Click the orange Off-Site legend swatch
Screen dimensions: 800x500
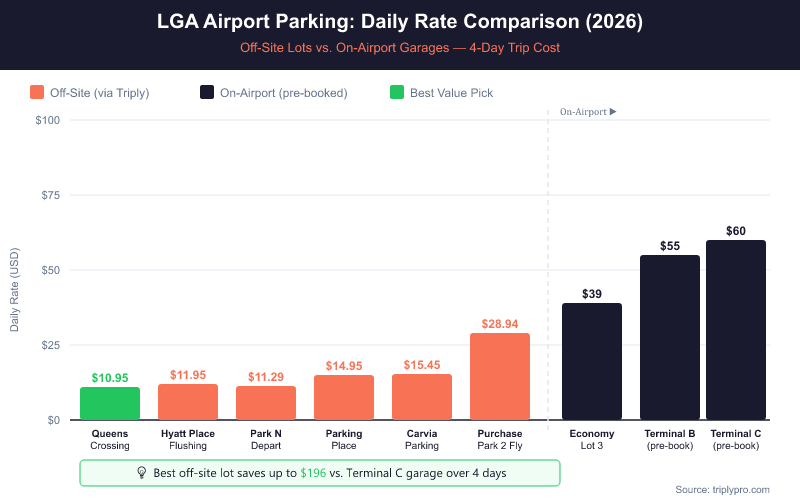(x=37, y=93)
